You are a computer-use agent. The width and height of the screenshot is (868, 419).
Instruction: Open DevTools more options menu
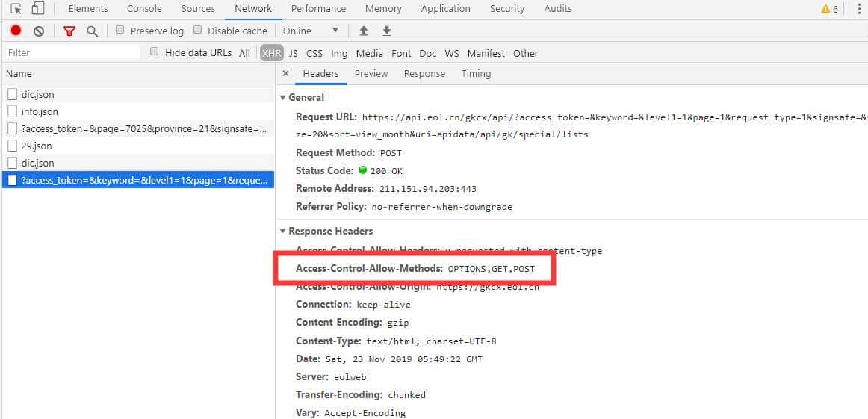click(x=859, y=9)
